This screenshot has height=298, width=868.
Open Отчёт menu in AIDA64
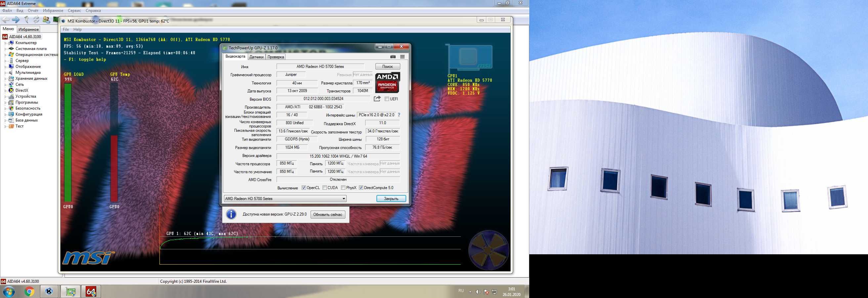(33, 11)
